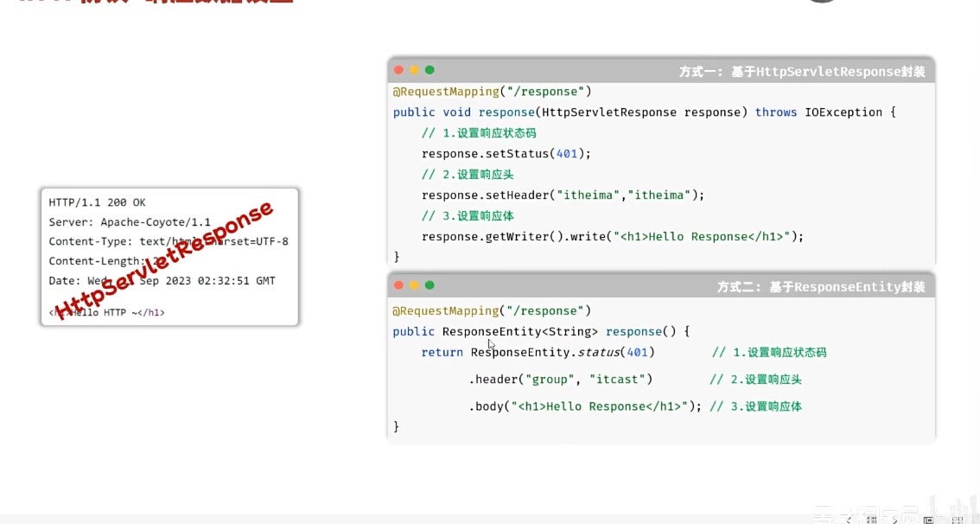The width and height of the screenshot is (980, 524).
Task: Click the HTTP/1.1 200 OK line
Action: pyautogui.click(x=97, y=202)
